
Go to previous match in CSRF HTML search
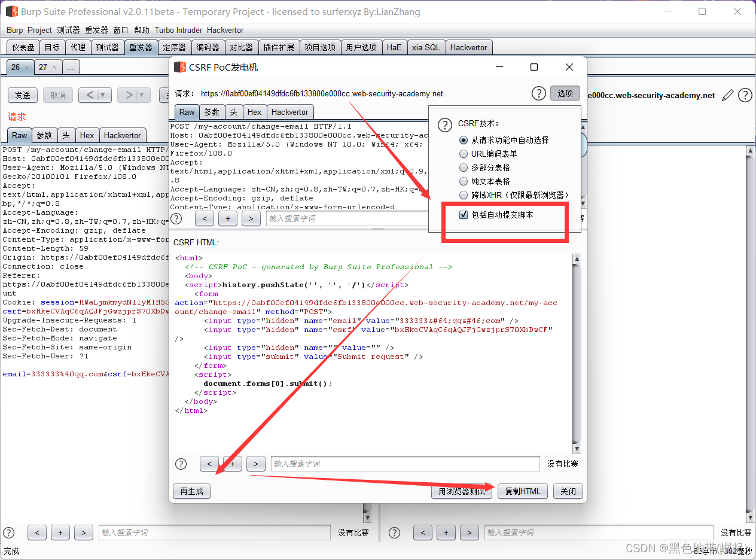click(x=209, y=464)
